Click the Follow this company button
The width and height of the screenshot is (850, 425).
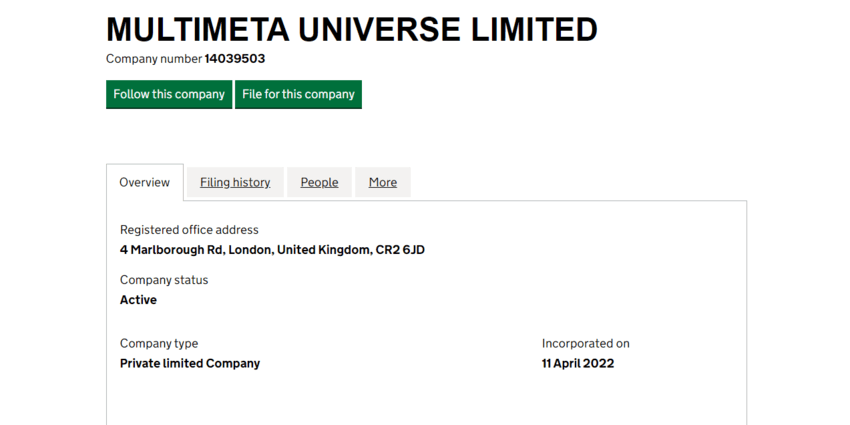169,94
